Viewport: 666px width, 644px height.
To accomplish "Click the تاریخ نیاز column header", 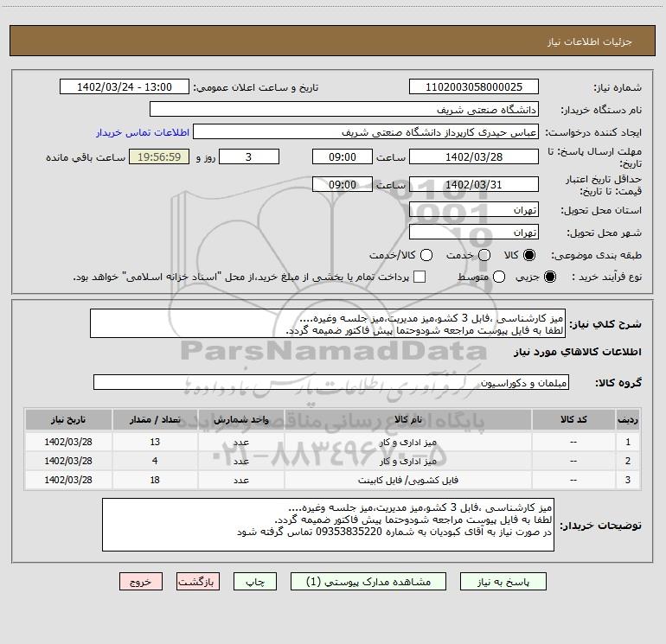I will pyautogui.click(x=68, y=420).
